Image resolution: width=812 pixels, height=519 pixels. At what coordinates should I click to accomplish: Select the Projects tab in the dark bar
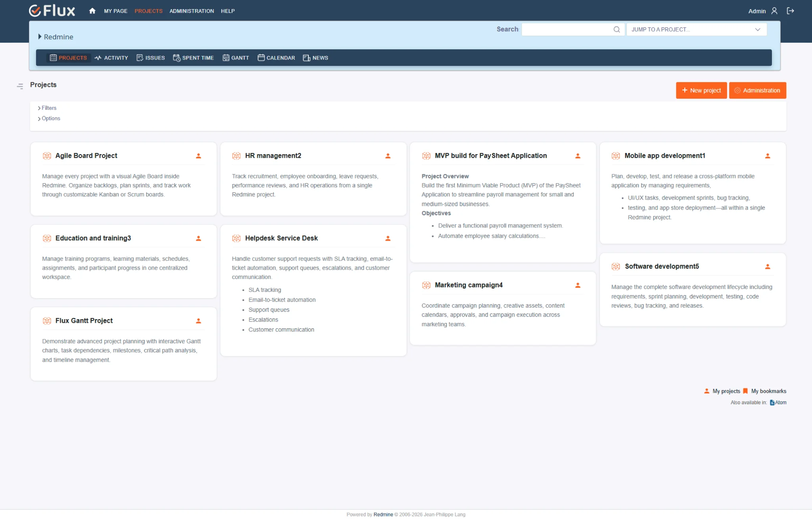(x=68, y=58)
